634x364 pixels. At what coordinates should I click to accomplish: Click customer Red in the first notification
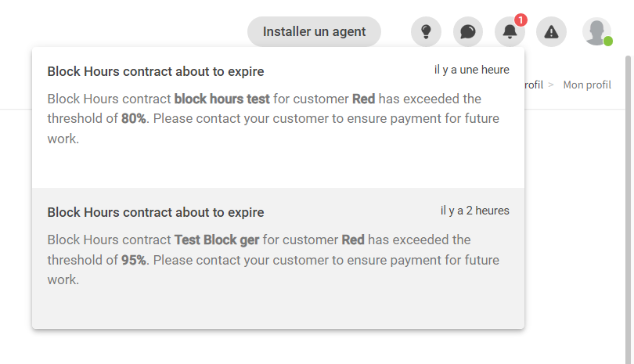[363, 99]
